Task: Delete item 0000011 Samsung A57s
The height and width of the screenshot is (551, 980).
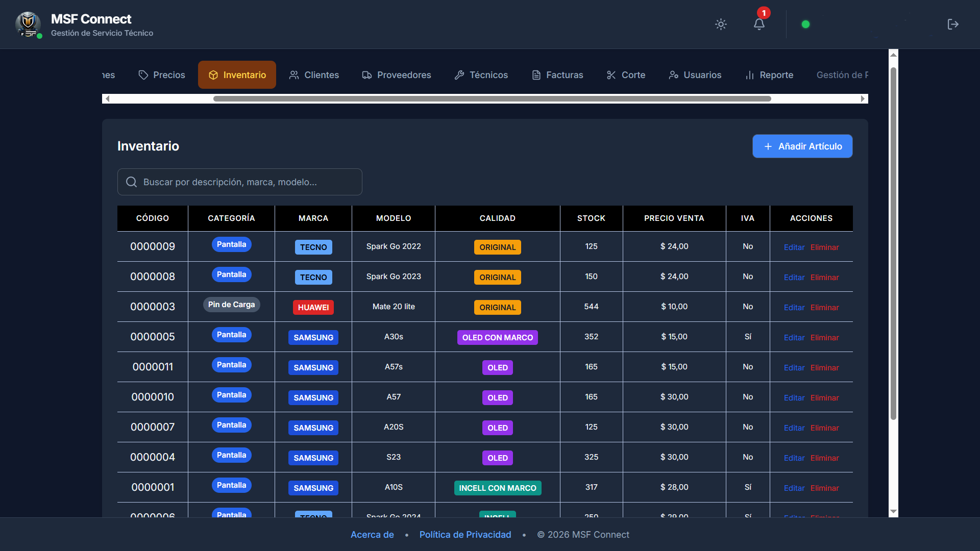Action: (824, 368)
